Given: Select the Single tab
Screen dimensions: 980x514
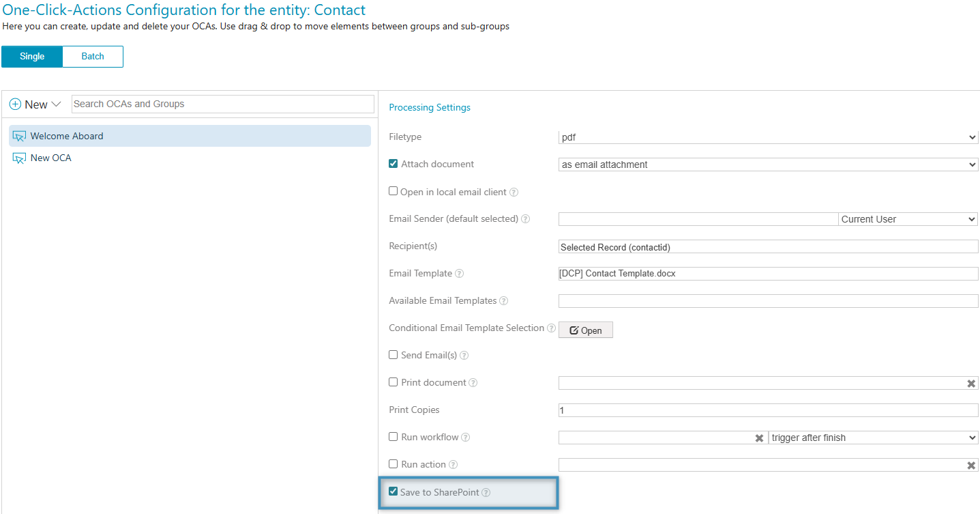Looking at the screenshot, I should 32,57.
